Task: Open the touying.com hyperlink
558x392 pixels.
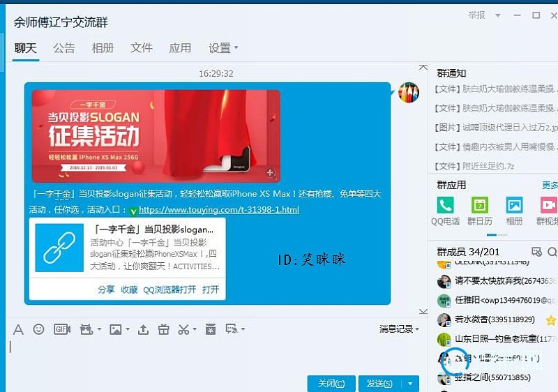Action: [x=219, y=210]
